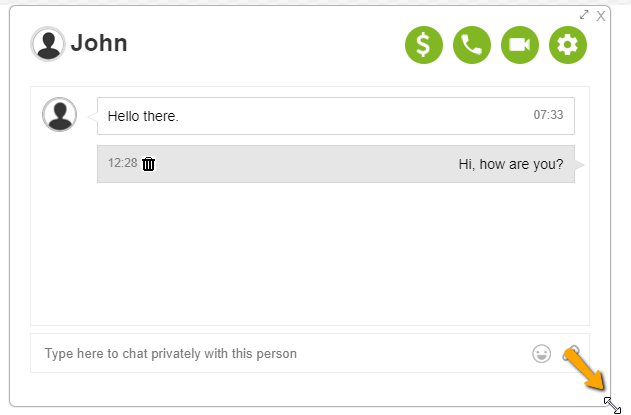The image size is (631, 415).
Task: Open the emoji smiley picker
Action: 542,353
